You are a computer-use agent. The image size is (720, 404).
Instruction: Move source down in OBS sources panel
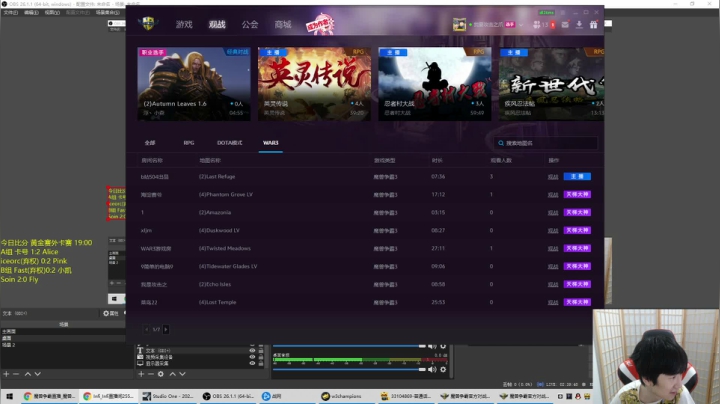(x=182, y=374)
